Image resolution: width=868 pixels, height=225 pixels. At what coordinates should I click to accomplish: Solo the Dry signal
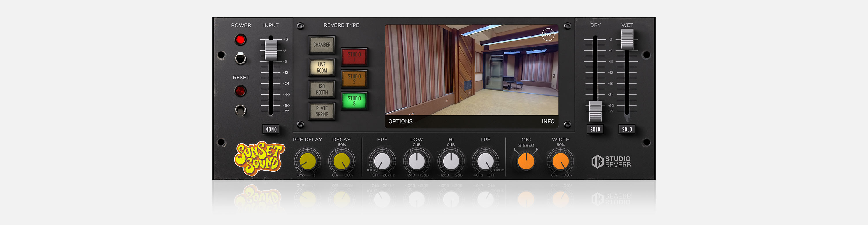coord(595,129)
